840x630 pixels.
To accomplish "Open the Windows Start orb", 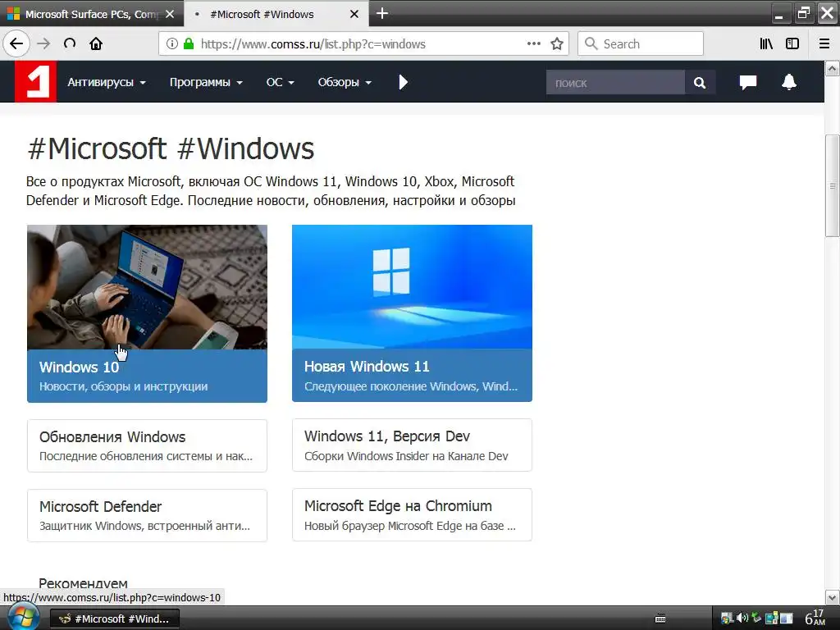I will coord(22,618).
